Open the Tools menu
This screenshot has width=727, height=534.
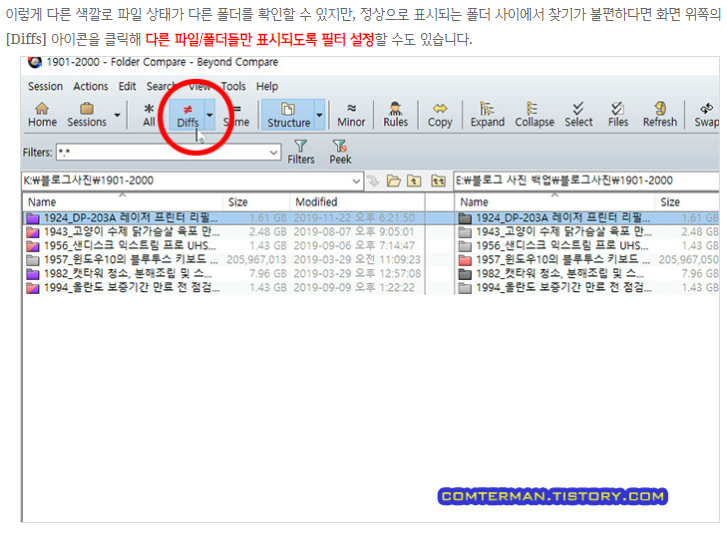[233, 86]
